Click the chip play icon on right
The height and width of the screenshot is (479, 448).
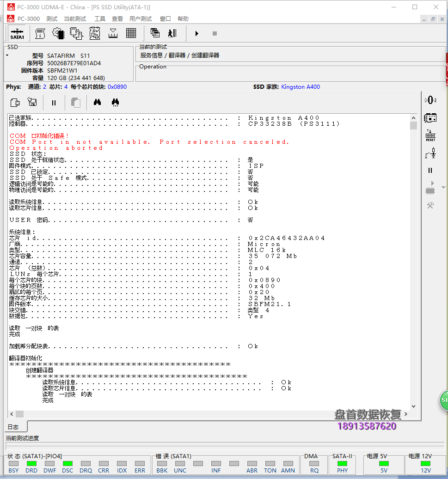pos(430,188)
